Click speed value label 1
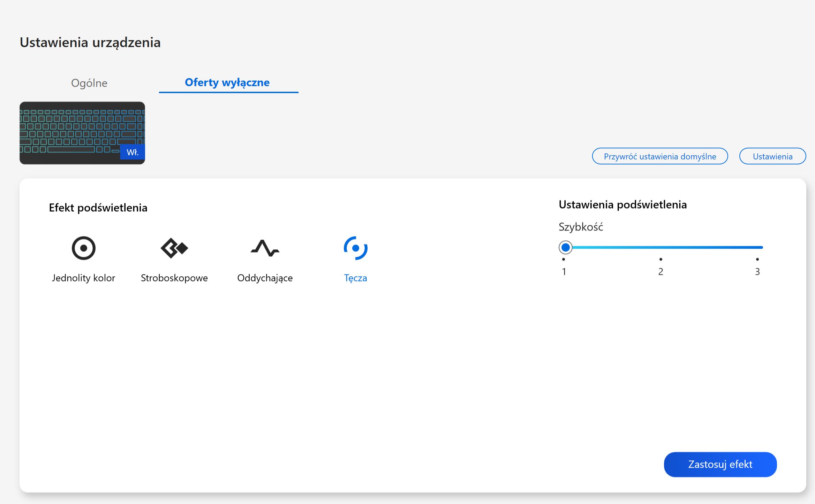This screenshot has width=815, height=504. tap(564, 271)
